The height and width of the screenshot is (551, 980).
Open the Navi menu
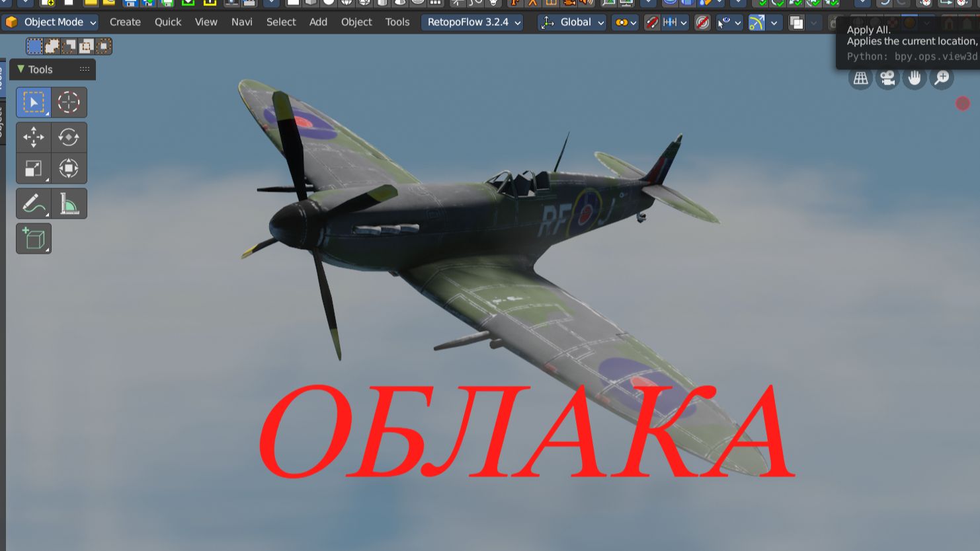tap(242, 22)
